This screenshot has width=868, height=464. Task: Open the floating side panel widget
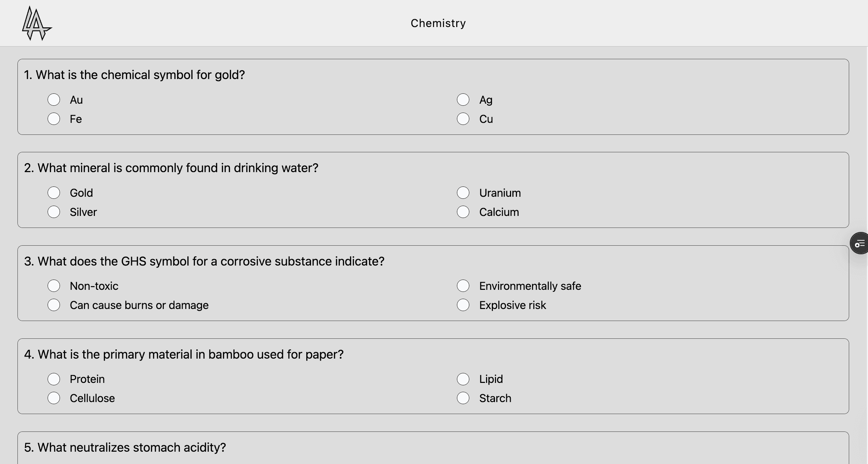point(860,243)
